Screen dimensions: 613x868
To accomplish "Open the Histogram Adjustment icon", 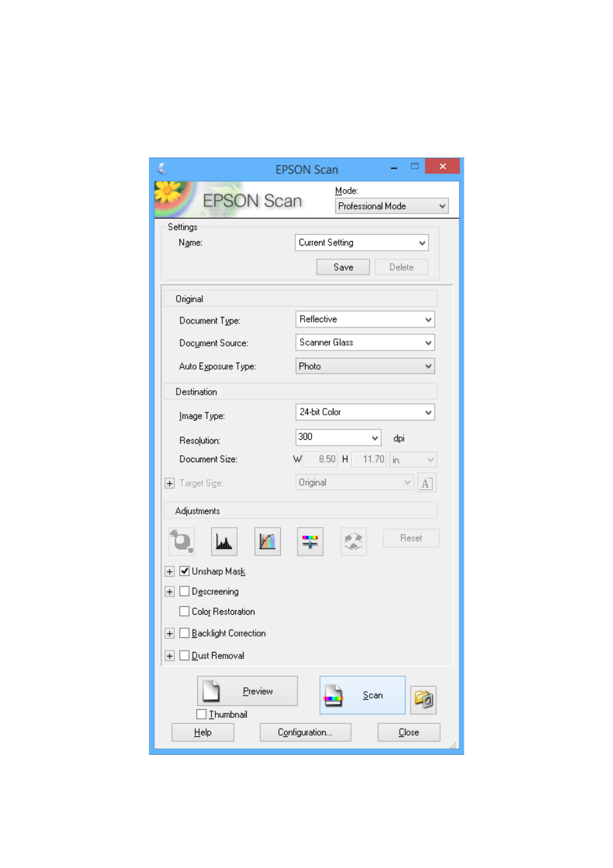I will [224, 541].
